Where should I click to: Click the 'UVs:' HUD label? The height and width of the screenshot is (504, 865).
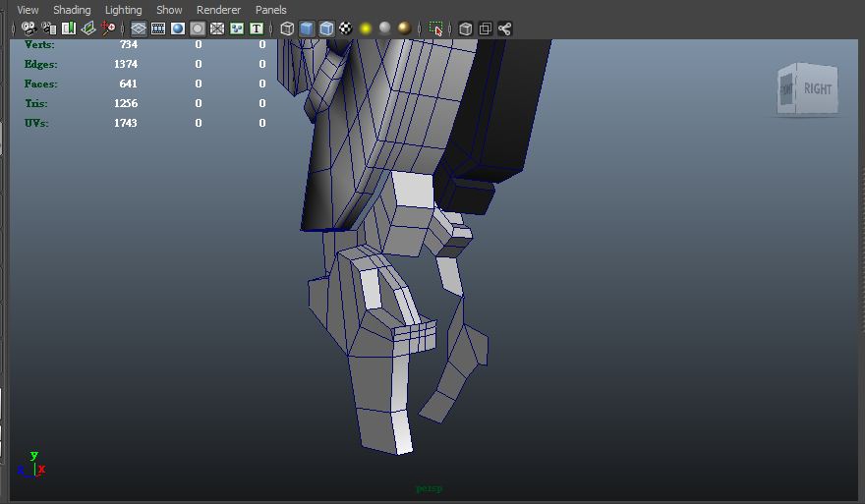(36, 123)
